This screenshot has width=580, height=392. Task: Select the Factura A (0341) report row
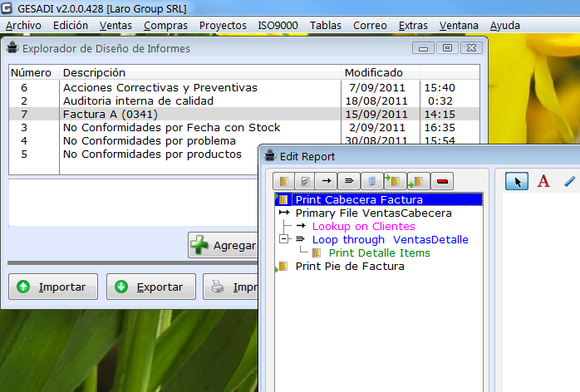244,115
